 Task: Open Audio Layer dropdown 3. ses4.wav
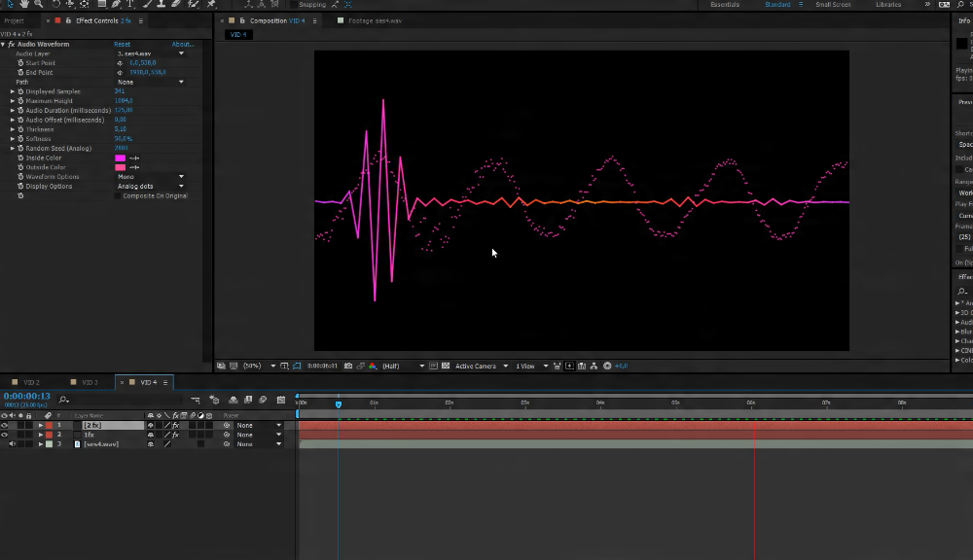pos(151,53)
